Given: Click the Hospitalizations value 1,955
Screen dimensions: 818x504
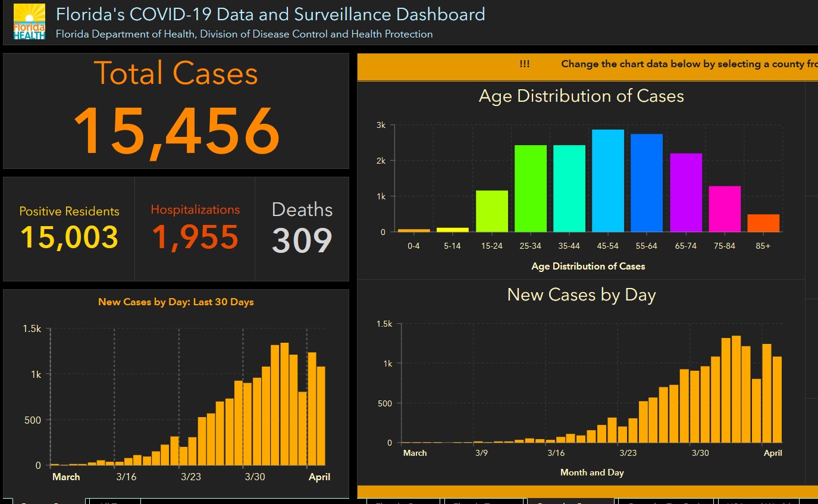Looking at the screenshot, I should click(195, 237).
